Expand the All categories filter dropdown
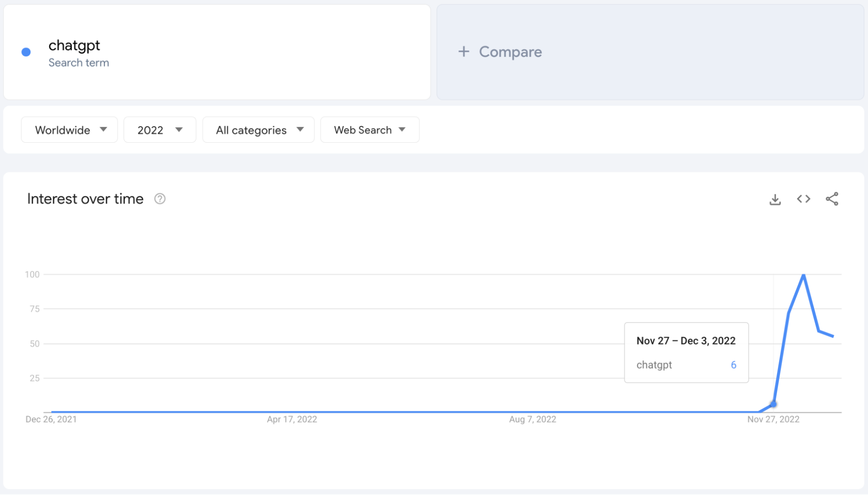The width and height of the screenshot is (868, 495). (x=259, y=129)
